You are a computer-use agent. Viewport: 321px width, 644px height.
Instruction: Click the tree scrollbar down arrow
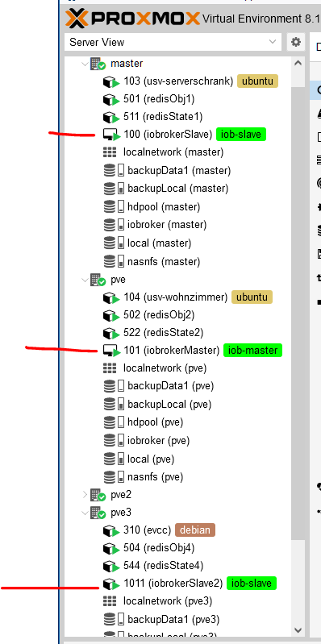pyautogui.click(x=298, y=629)
